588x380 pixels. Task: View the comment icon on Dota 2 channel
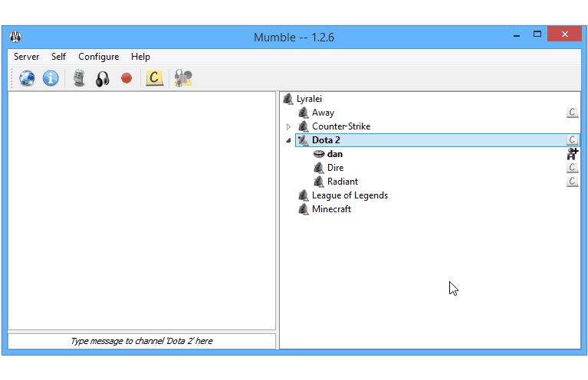point(572,140)
